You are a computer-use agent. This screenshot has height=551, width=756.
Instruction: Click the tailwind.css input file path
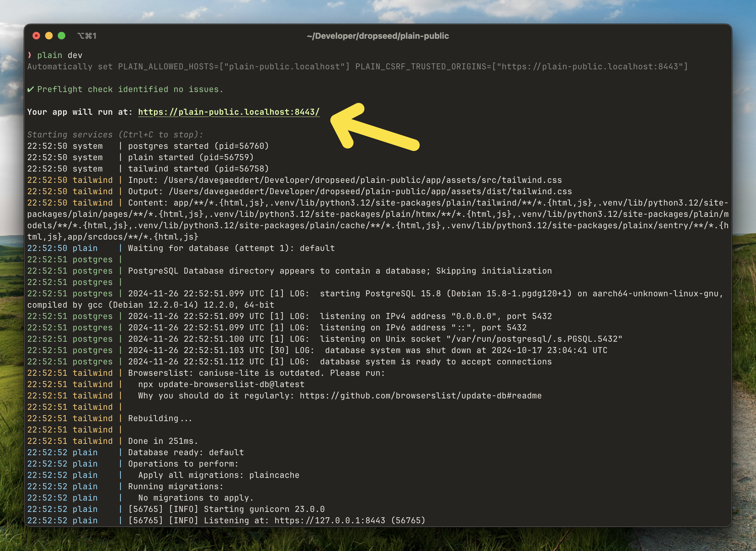363,180
